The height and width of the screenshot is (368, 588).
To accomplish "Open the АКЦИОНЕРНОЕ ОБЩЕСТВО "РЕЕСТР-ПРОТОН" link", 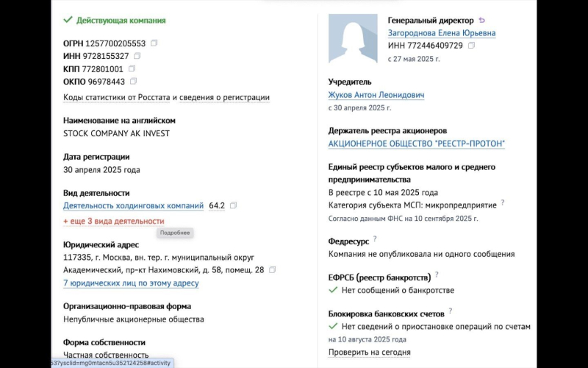I will pyautogui.click(x=417, y=144).
